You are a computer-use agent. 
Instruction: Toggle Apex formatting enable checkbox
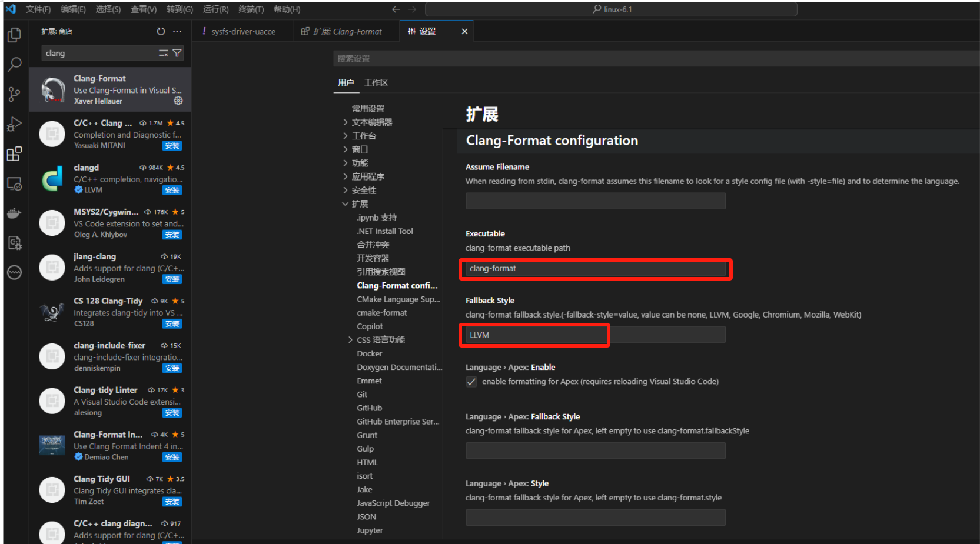click(x=471, y=382)
